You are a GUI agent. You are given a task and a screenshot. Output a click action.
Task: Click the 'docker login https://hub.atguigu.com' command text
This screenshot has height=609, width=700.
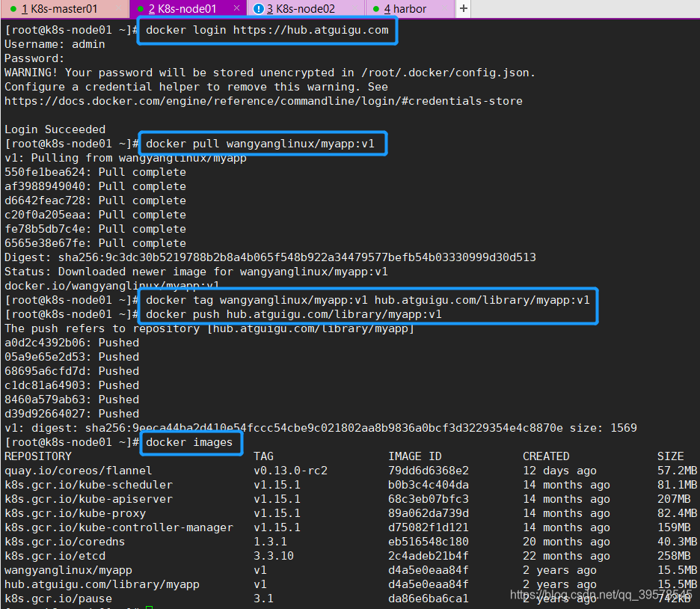click(x=267, y=31)
